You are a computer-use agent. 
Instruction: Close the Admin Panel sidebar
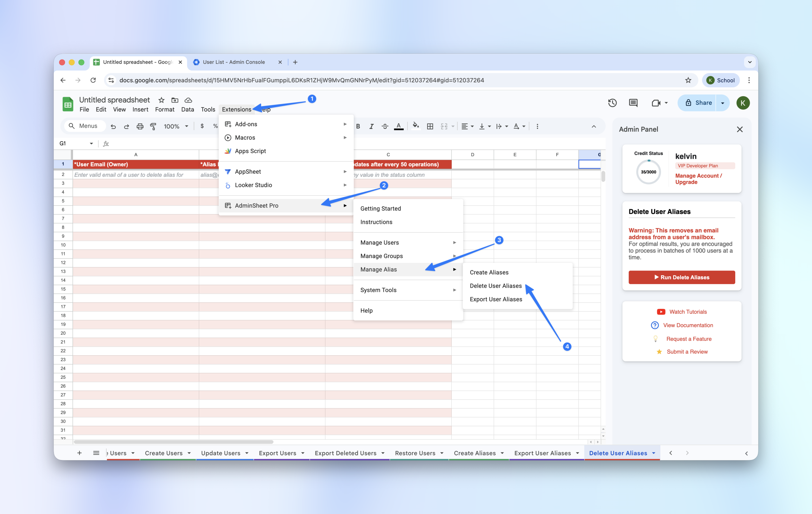tap(739, 129)
